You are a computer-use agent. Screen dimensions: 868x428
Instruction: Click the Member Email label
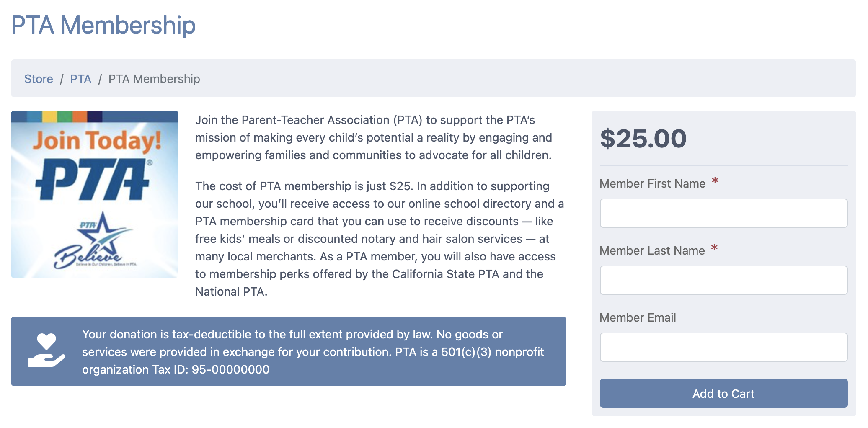pyautogui.click(x=638, y=317)
